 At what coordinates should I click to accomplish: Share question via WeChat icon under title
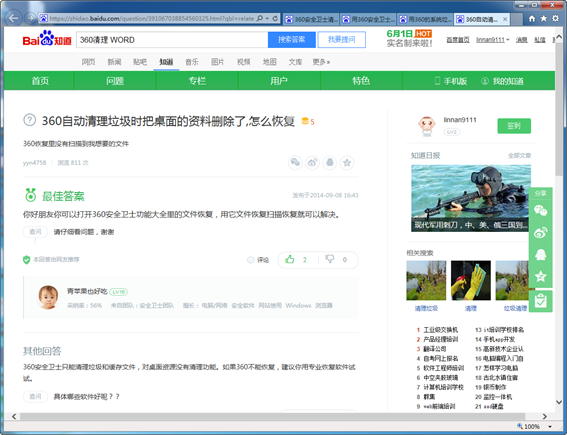click(295, 163)
